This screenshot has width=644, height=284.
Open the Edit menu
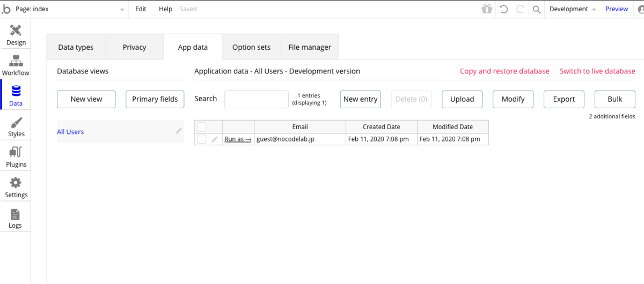(141, 9)
